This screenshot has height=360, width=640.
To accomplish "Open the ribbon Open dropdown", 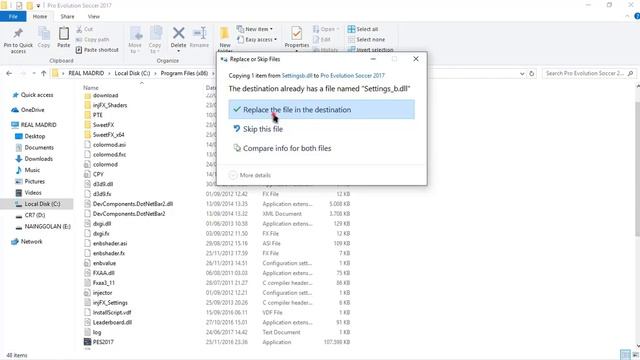I will tap(326, 29).
